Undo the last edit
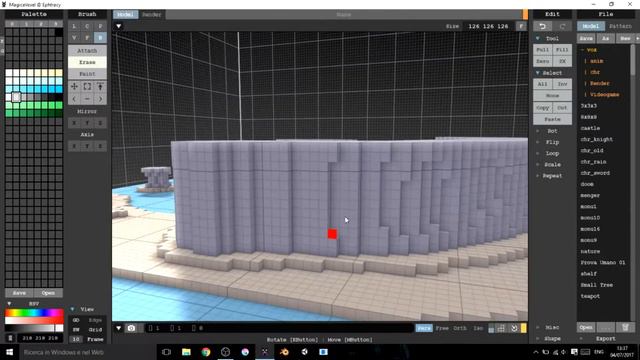This screenshot has width=640, height=360. (x=542, y=26)
